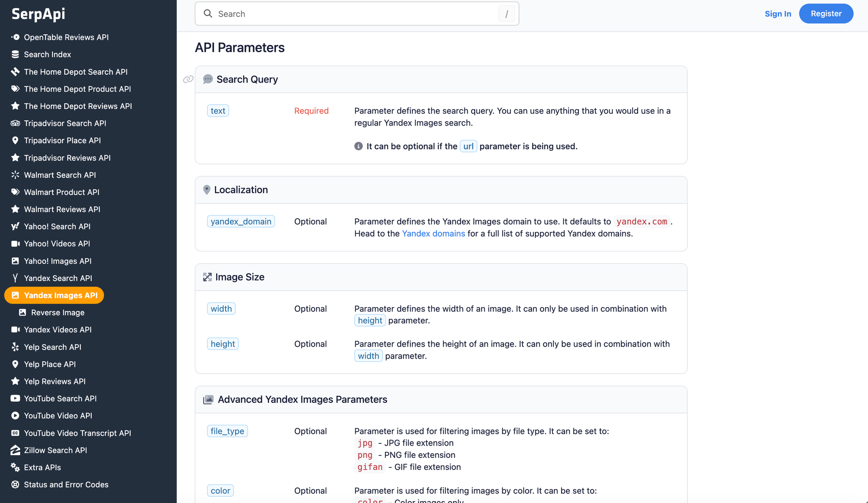This screenshot has width=868, height=503.
Task: Click the Yelp Search API icon
Action: [15, 347]
